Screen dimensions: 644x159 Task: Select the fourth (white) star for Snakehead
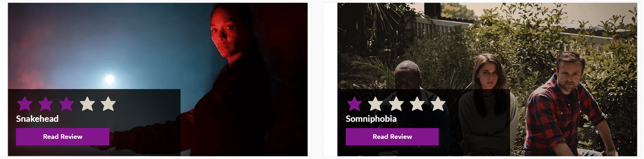pyautogui.click(x=87, y=104)
